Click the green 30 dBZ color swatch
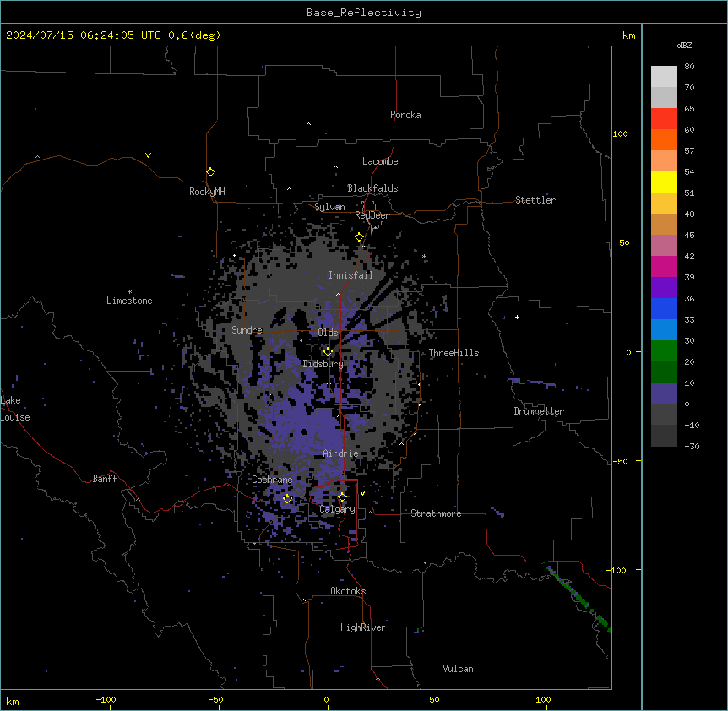 (664, 351)
